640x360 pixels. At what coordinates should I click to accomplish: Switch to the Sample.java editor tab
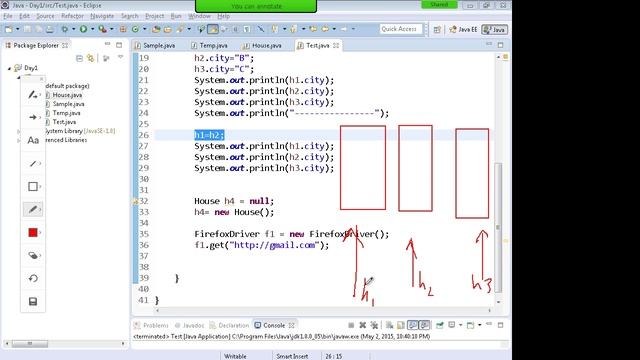pyautogui.click(x=155, y=45)
